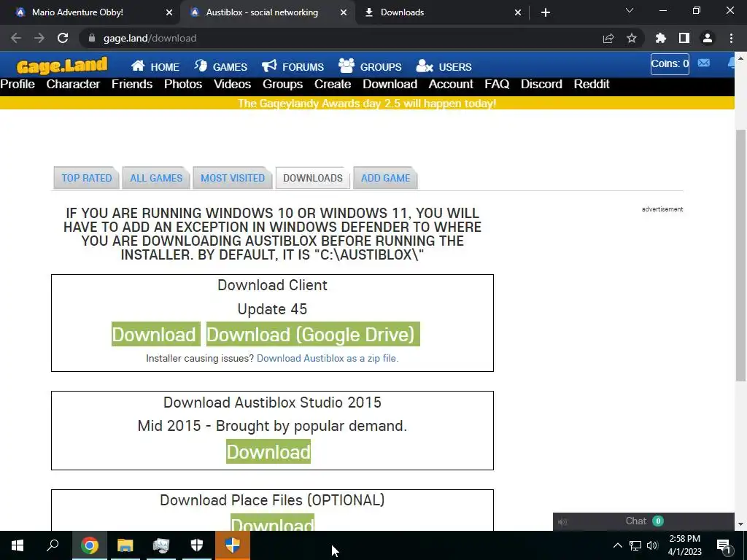Open Groups link in black menu bar

click(x=282, y=85)
